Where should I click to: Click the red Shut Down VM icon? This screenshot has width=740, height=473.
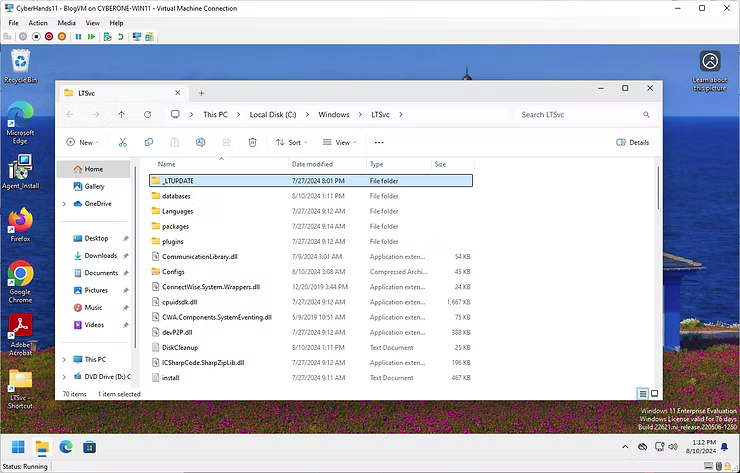[49, 36]
